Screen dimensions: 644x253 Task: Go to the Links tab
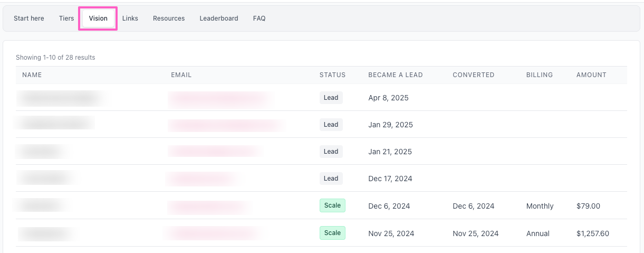pos(130,18)
